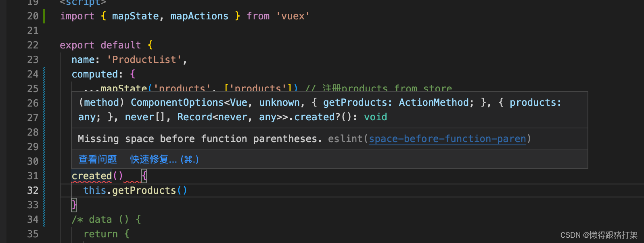Open the space-before-function-paren eslint rule link

pos(447,138)
